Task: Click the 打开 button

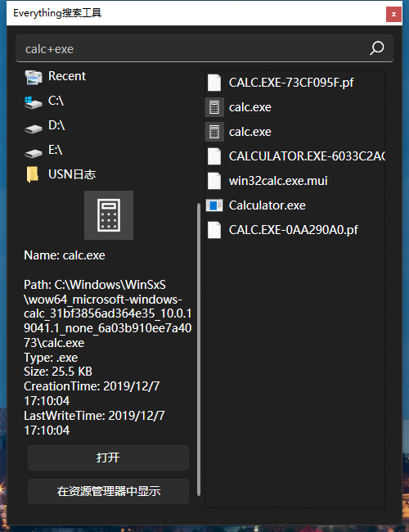Action: pos(108,458)
